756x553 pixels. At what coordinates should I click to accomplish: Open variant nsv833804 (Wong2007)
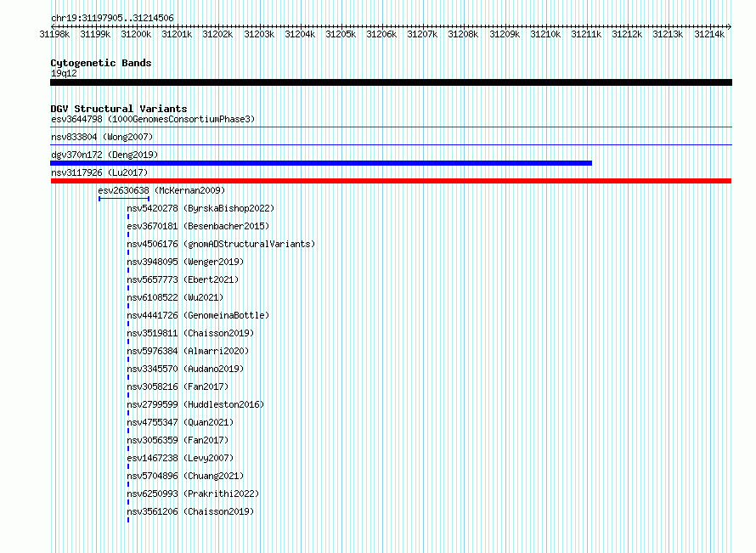click(x=102, y=137)
